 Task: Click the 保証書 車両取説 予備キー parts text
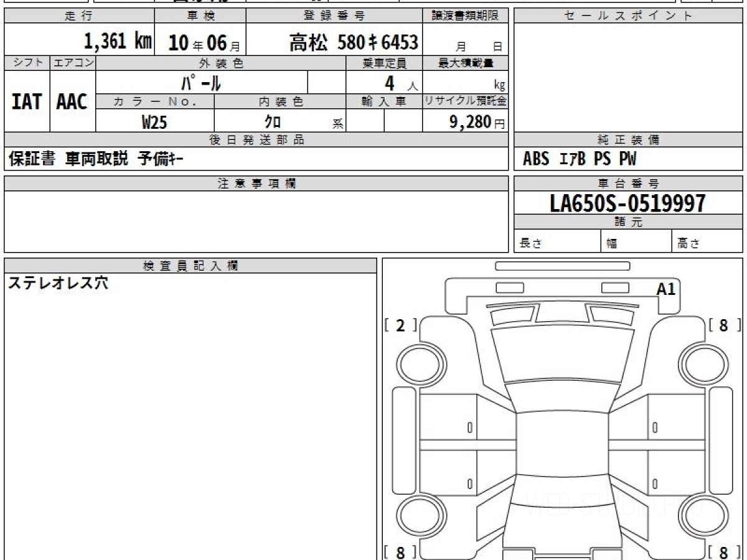[x=96, y=159]
